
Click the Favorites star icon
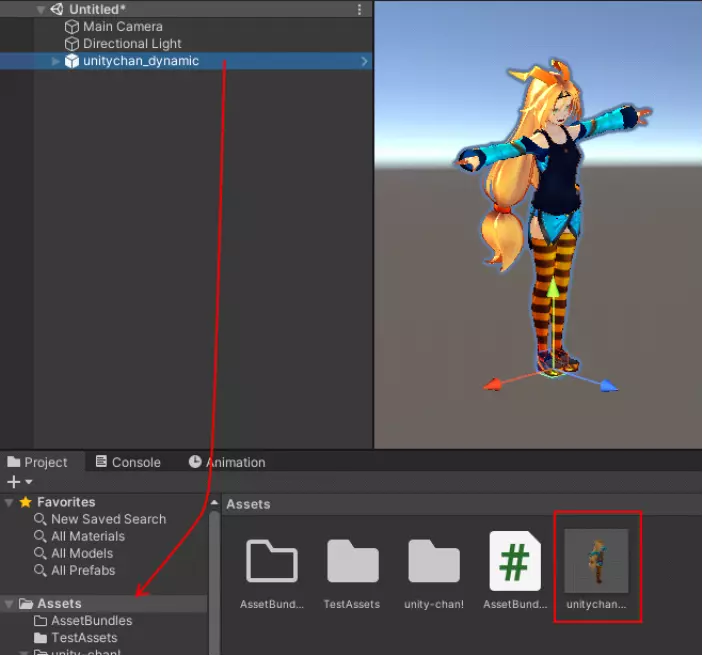pyautogui.click(x=26, y=502)
